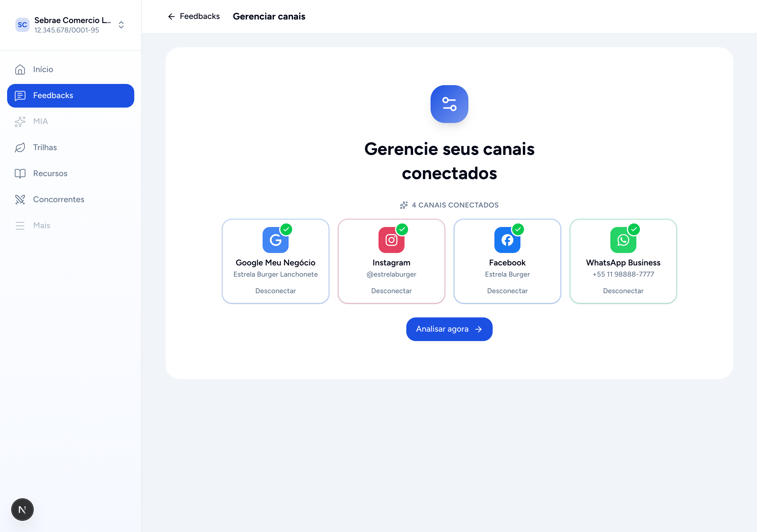Viewport: 757px width, 532px height.
Task: Click the WhatsApp Business logo icon
Action: (623, 240)
